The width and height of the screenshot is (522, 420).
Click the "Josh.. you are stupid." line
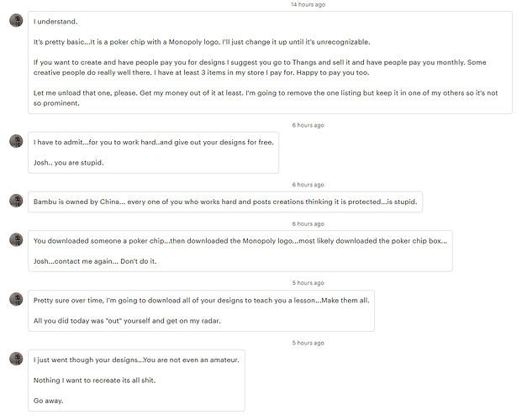[x=69, y=163]
